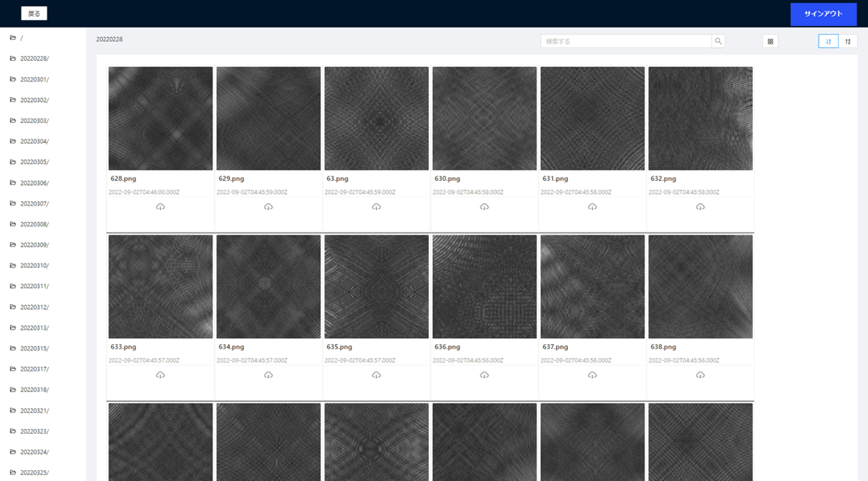Open the 20220317/ folder label
The height and width of the screenshot is (481, 868).
[35, 369]
